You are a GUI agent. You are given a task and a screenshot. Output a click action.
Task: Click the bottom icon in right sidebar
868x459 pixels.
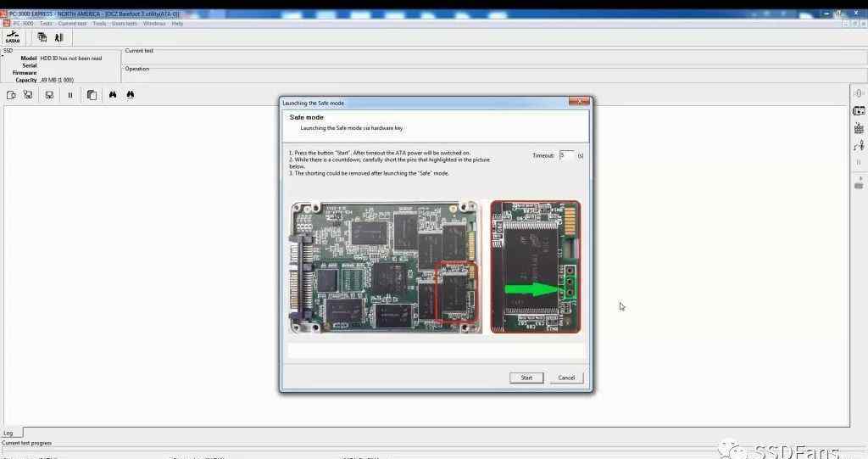[859, 183]
